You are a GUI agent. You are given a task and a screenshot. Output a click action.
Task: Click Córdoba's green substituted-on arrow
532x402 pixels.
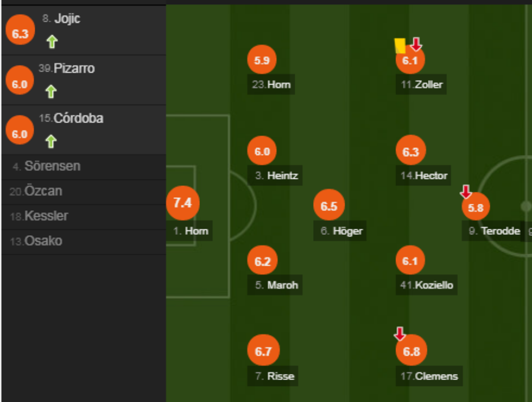click(51, 142)
